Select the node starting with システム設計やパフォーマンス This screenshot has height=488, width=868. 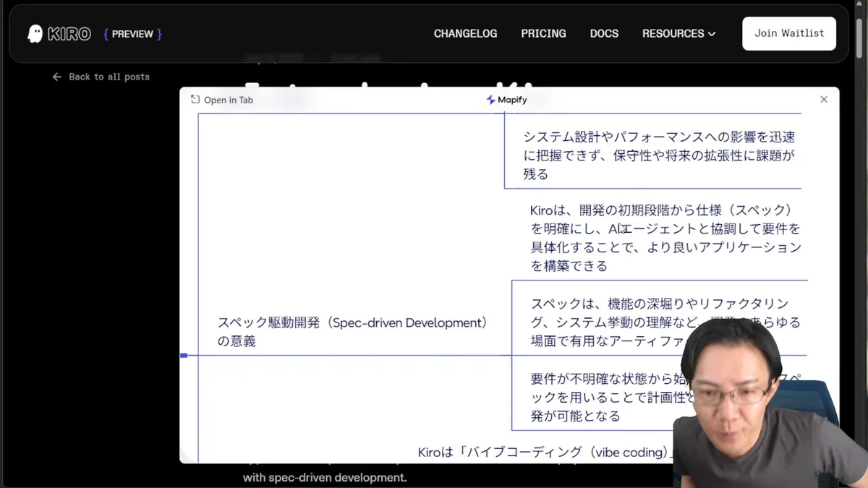(659, 155)
